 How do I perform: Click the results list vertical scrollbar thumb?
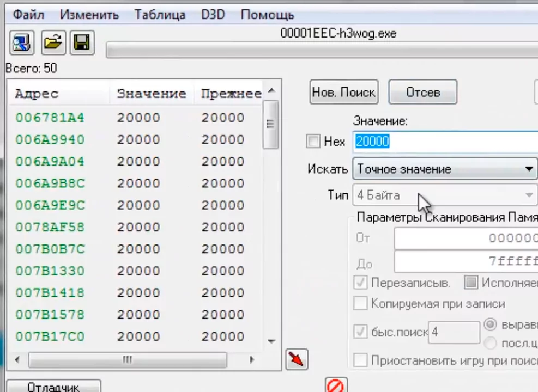click(x=270, y=125)
